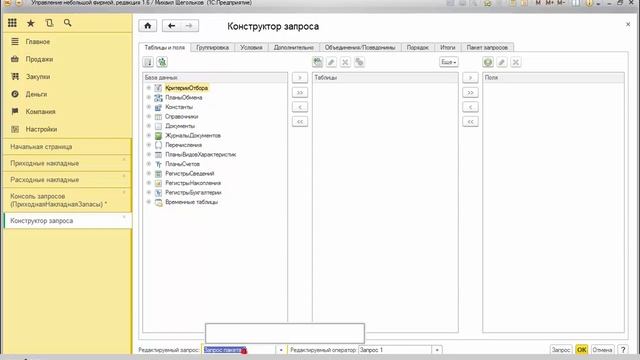Delete table X icon above Таблицы
640x360 pixels.
pos(345,62)
